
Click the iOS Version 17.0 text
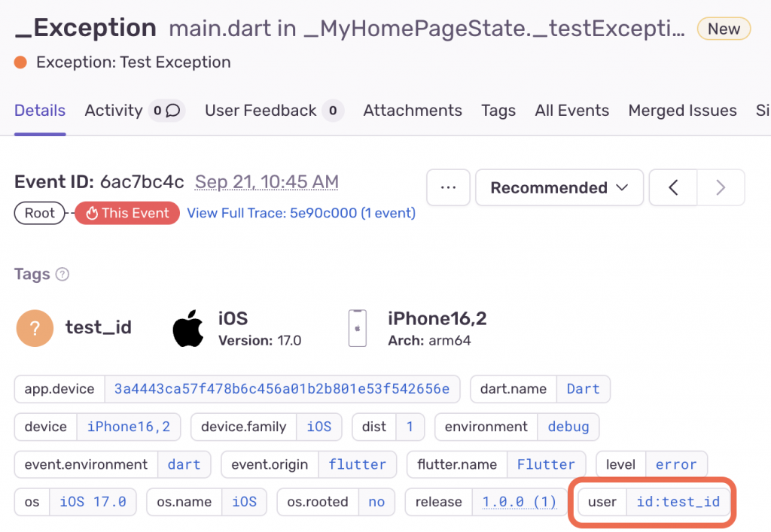(x=260, y=341)
